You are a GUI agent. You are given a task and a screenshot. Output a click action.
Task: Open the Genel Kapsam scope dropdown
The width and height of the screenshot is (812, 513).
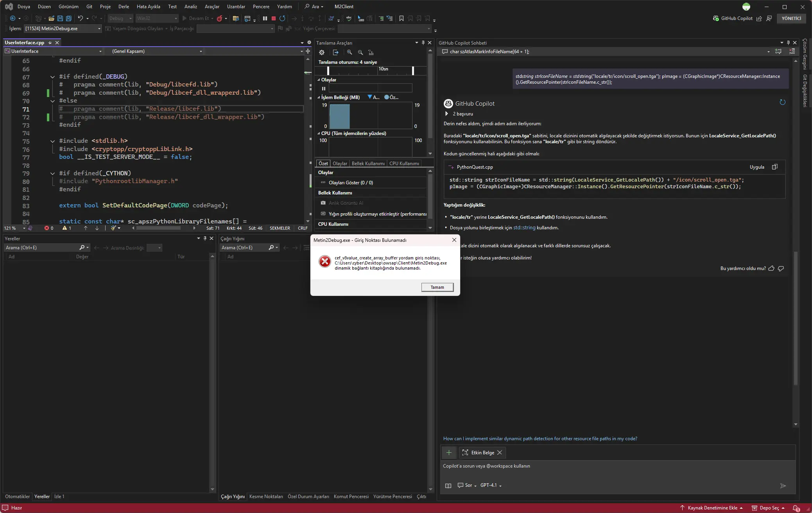(157, 51)
